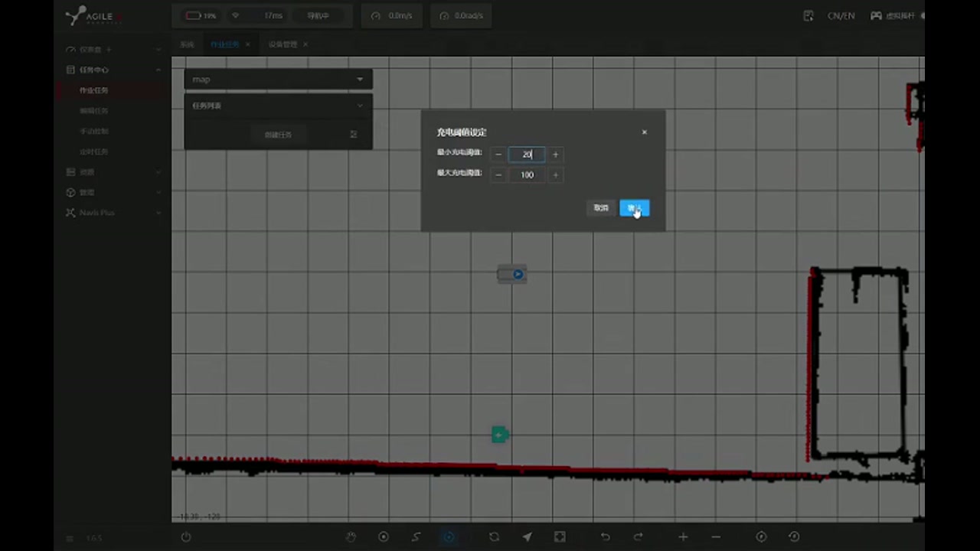Switch to the 作业任务 tab
This screenshot has width=980, height=551.
224,44
